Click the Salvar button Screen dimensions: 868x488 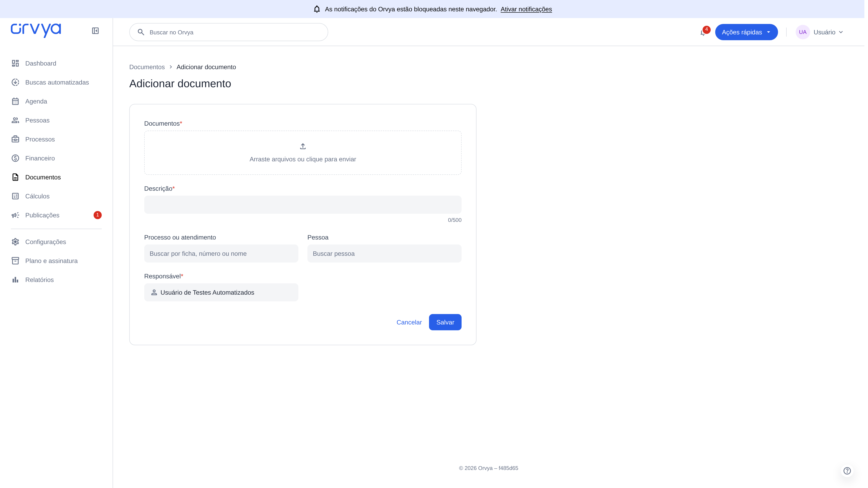click(x=445, y=322)
